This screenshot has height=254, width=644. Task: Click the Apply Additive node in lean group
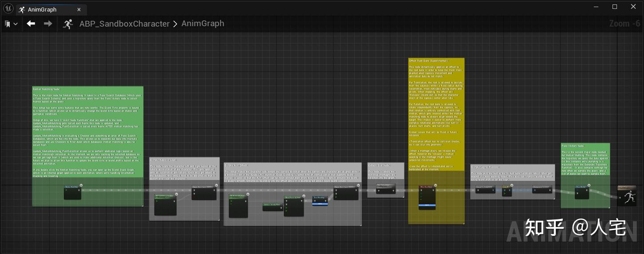(204, 192)
